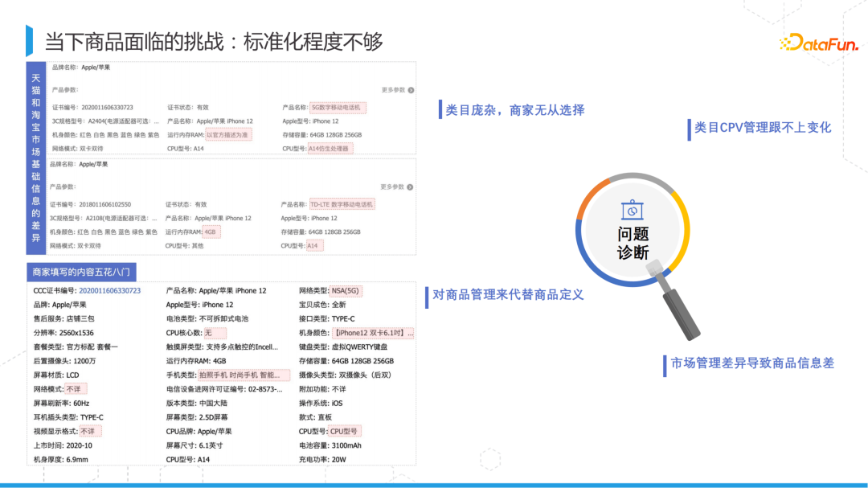The image size is (868, 488).
Task: Click the DataFun logo
Action: (x=819, y=43)
